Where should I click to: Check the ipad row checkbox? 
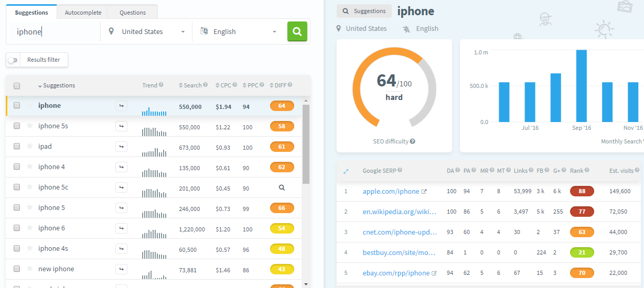[17, 146]
